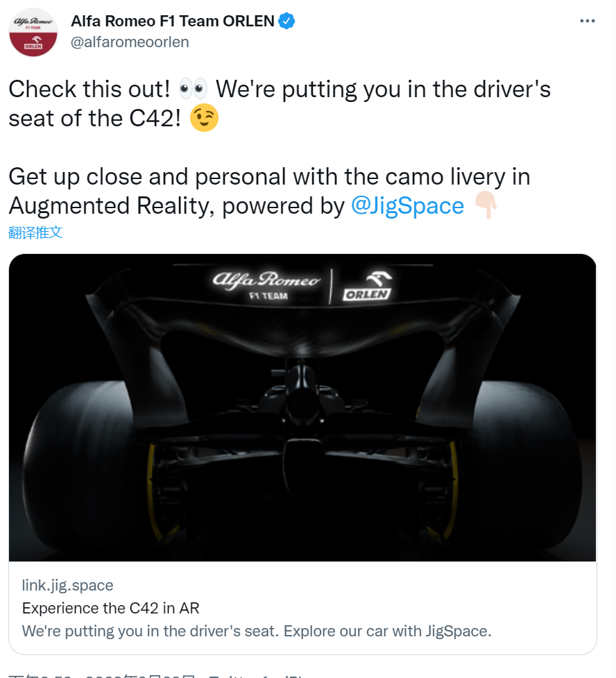Open the Alfa Romeo F1 Team ORLEN profile name
This screenshot has height=678, width=616.
click(x=173, y=22)
